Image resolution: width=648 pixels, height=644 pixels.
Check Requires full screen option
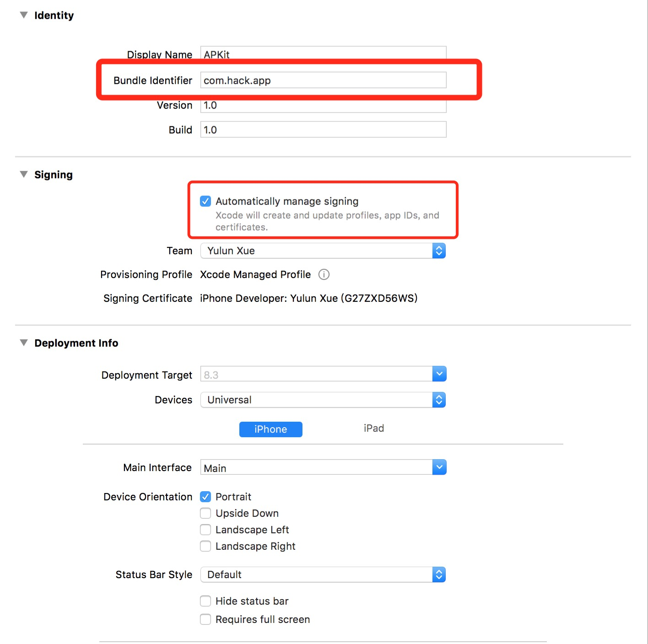click(205, 619)
